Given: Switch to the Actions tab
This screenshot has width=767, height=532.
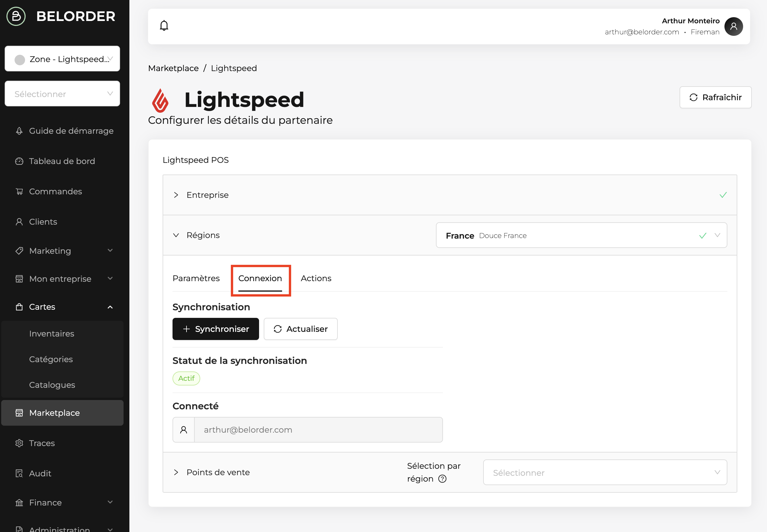Looking at the screenshot, I should (316, 278).
